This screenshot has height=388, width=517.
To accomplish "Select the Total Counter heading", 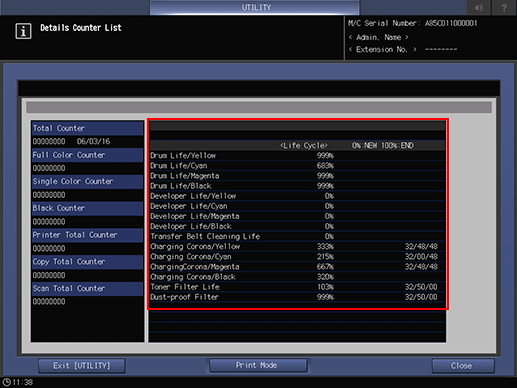I will pos(87,128).
